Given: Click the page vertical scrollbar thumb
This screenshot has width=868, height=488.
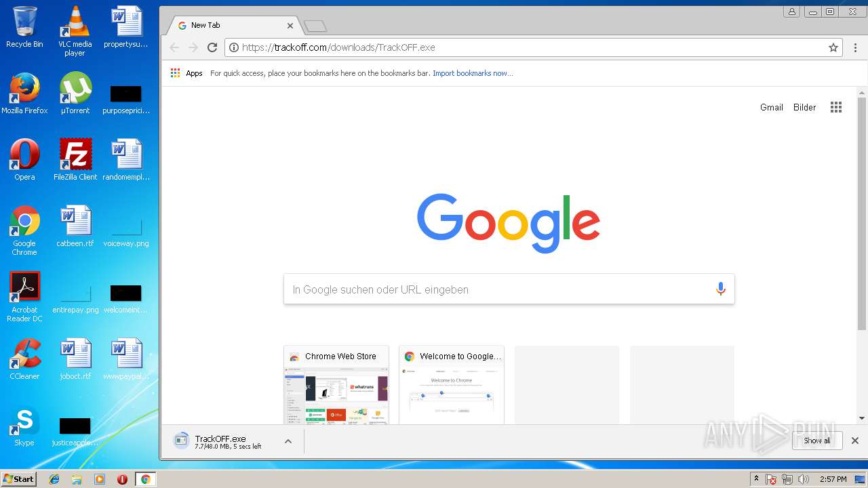Looking at the screenshot, I should tap(862, 213).
